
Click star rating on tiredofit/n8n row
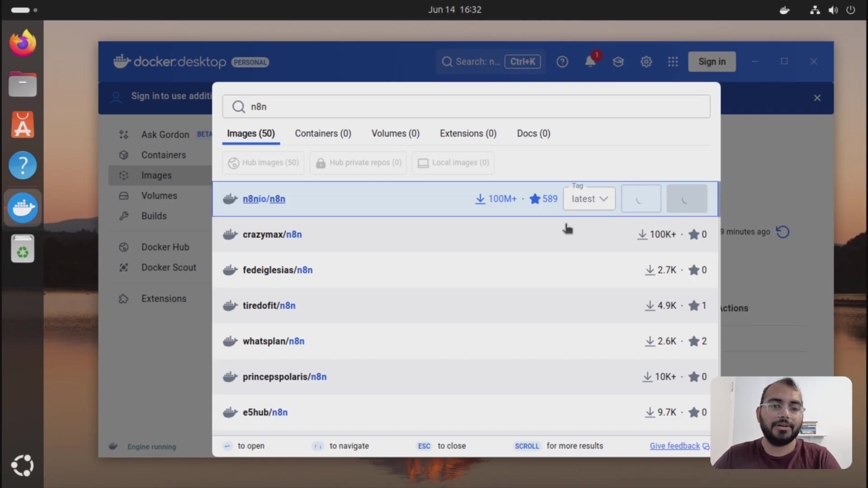tap(698, 306)
